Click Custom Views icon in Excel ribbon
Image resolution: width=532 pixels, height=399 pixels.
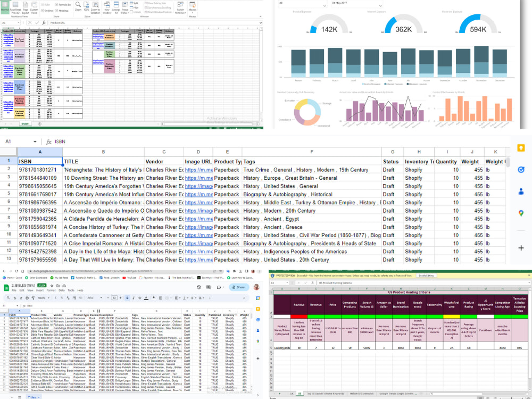point(34,7)
